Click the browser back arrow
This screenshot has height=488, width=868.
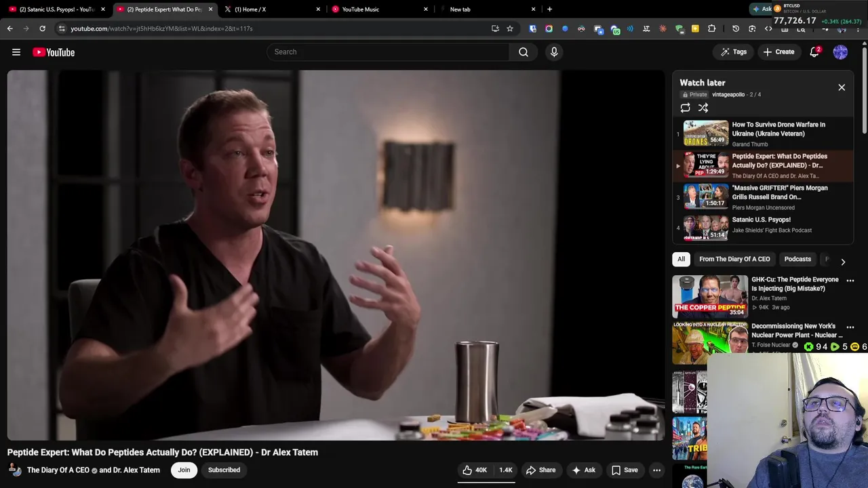10,28
